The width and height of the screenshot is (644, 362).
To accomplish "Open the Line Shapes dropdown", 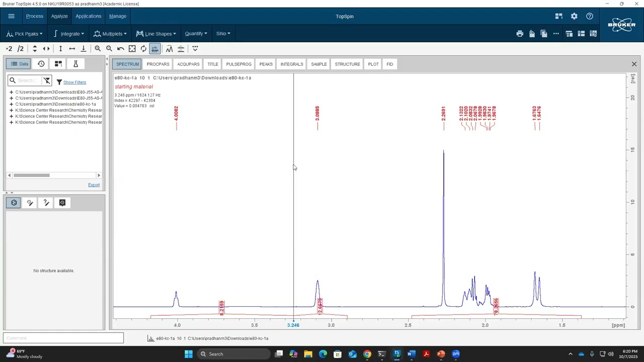I will coord(156,34).
